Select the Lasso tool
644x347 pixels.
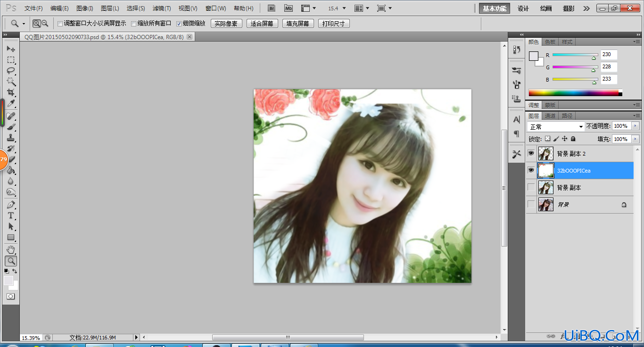pos(11,71)
